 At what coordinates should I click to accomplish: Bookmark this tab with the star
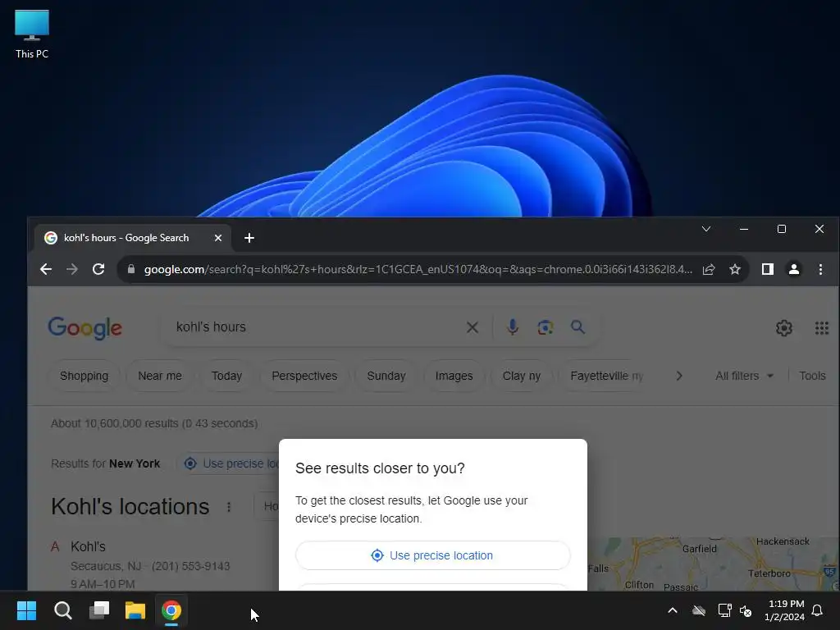(735, 269)
